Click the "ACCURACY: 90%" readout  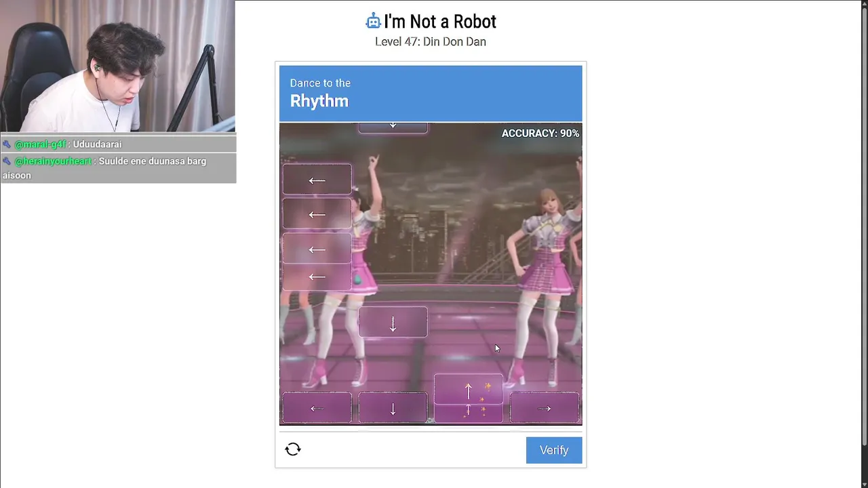coord(540,134)
